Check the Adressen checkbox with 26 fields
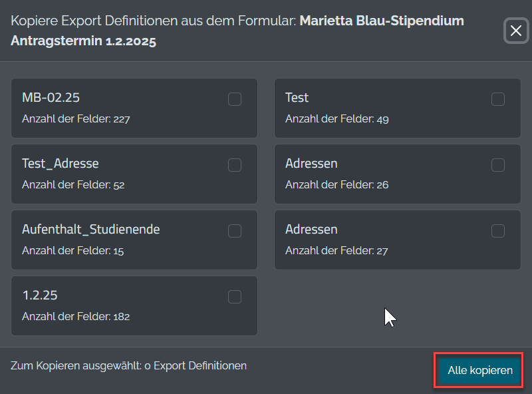 pos(498,164)
